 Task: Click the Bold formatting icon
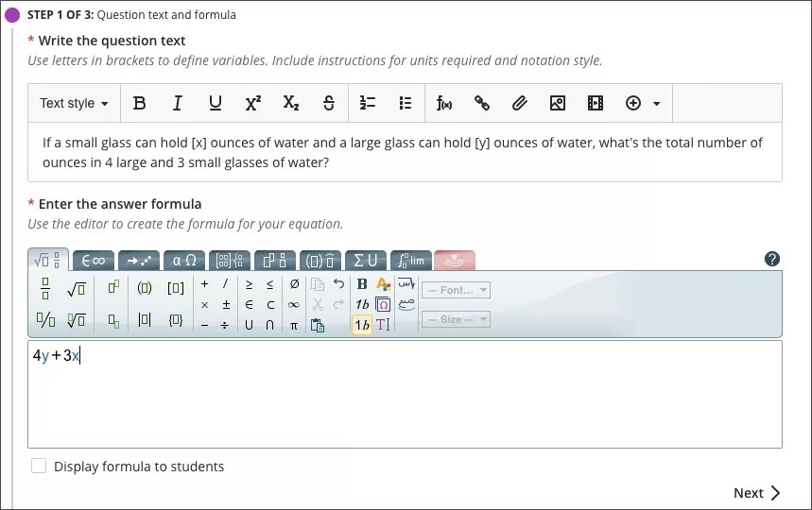click(140, 104)
